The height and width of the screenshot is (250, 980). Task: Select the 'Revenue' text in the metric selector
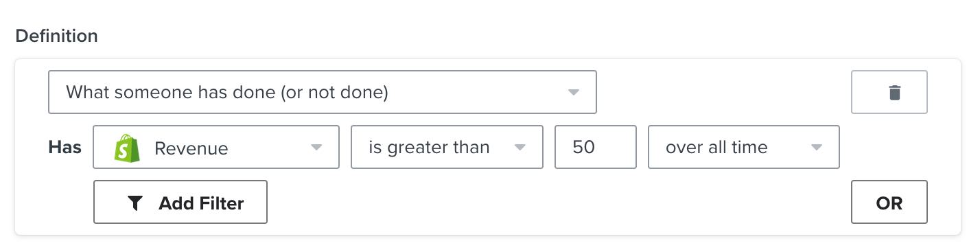191,148
